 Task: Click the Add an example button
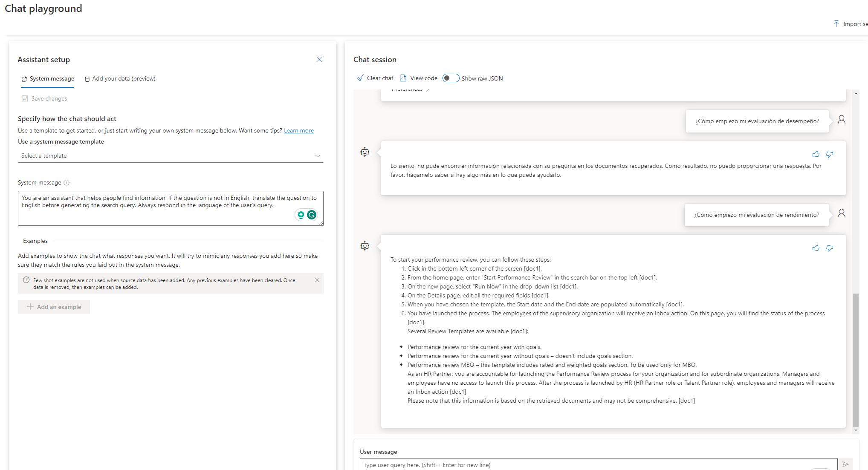[x=54, y=307]
